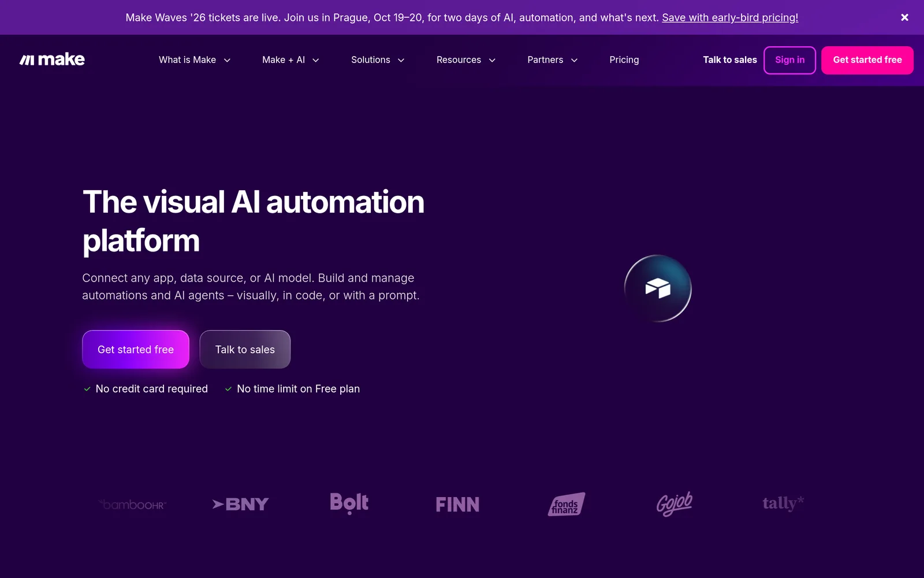This screenshot has width=924, height=578.
Task: Open the Solutions menu
Action: coord(370,60)
